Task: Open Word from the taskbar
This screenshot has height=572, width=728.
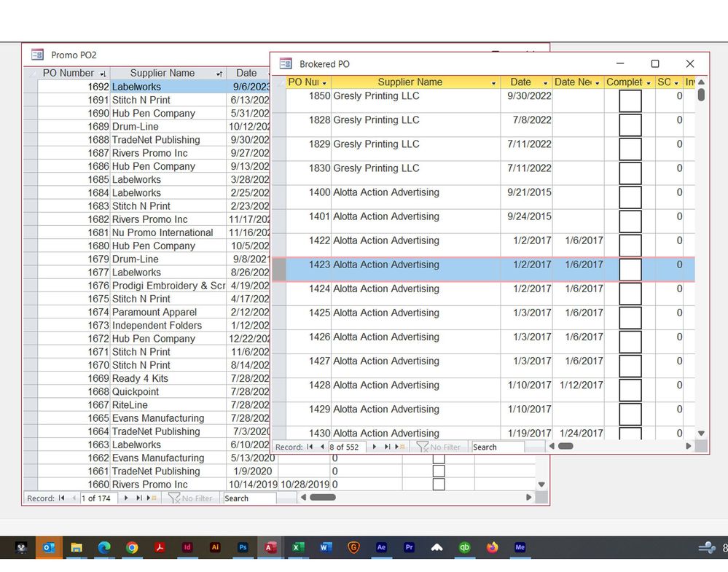Action: (326, 547)
